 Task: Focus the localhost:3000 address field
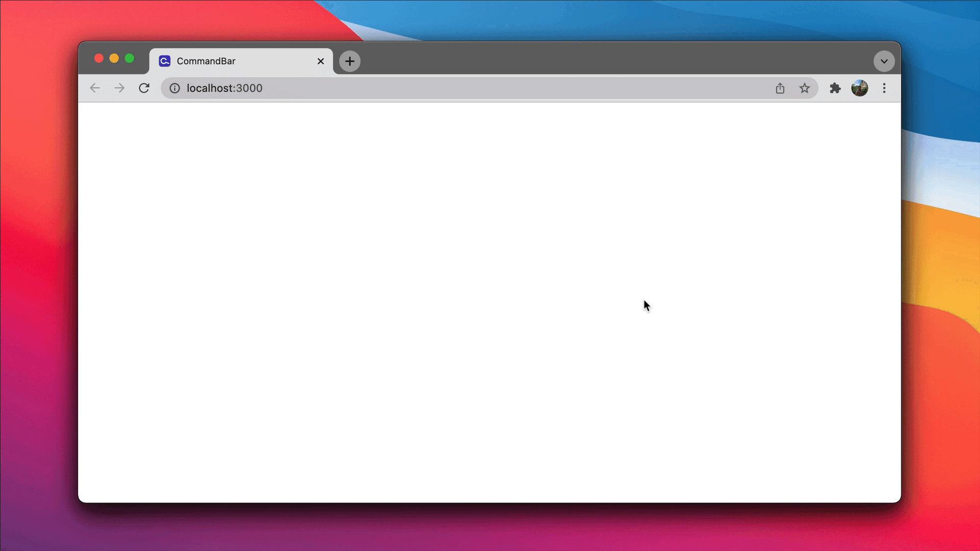coord(459,88)
